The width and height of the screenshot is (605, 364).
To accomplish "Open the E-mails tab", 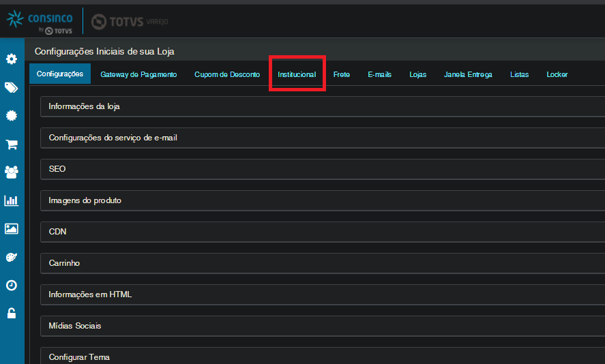I will tap(380, 74).
